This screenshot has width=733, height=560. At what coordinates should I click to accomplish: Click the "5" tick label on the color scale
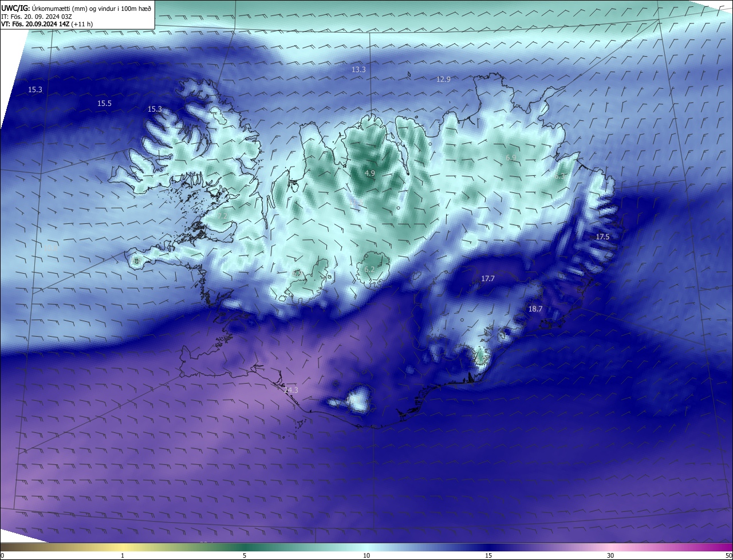coord(245,555)
